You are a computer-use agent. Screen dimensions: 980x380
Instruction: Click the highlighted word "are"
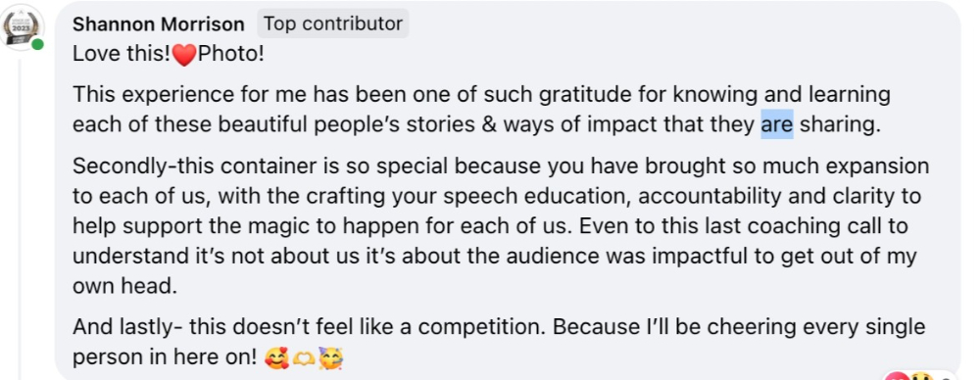point(777,124)
